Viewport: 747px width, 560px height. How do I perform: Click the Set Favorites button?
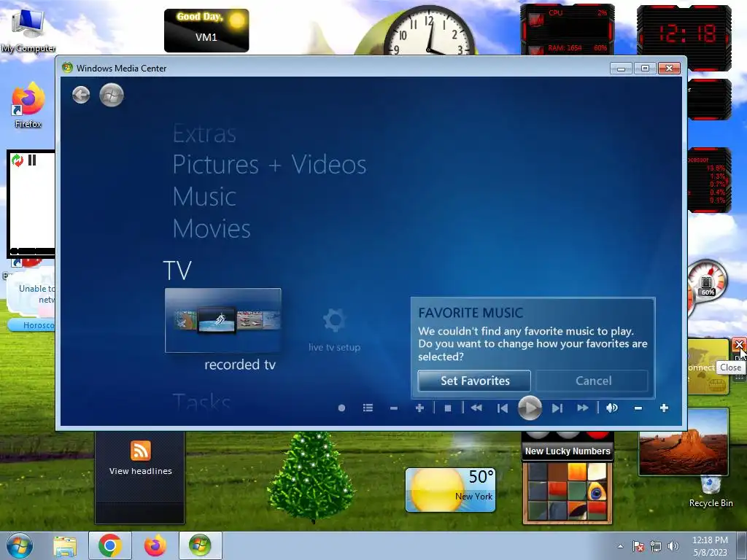tap(474, 381)
